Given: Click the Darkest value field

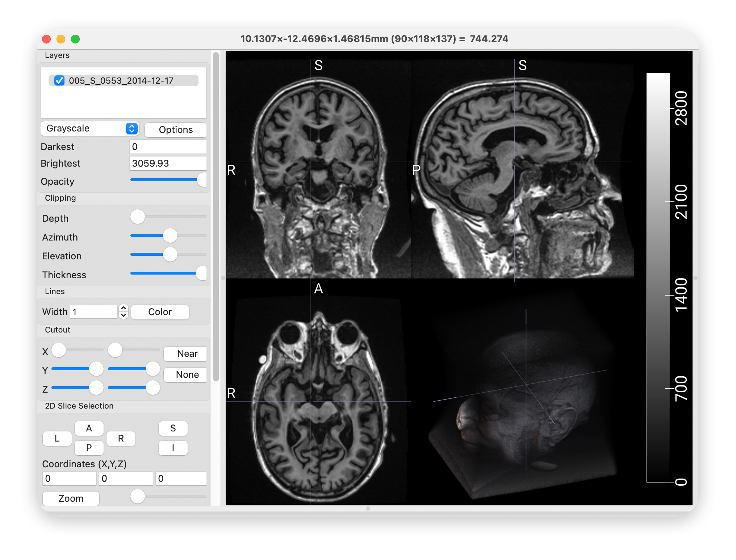Looking at the screenshot, I should coord(168,147).
